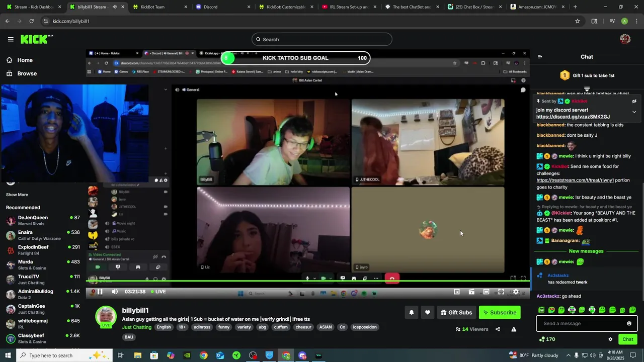Viewport: 644px width, 362px height.
Task: Pause the live stream
Action: coord(100,292)
